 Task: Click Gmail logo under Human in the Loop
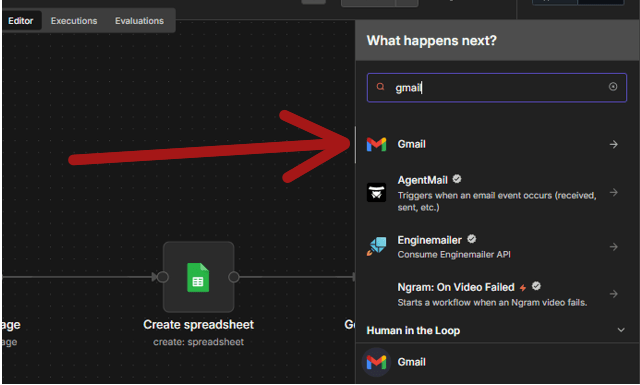pyautogui.click(x=376, y=362)
